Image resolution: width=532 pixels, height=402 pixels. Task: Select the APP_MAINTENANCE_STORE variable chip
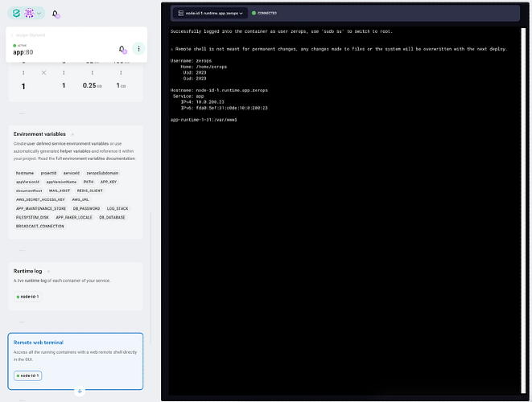(41, 208)
